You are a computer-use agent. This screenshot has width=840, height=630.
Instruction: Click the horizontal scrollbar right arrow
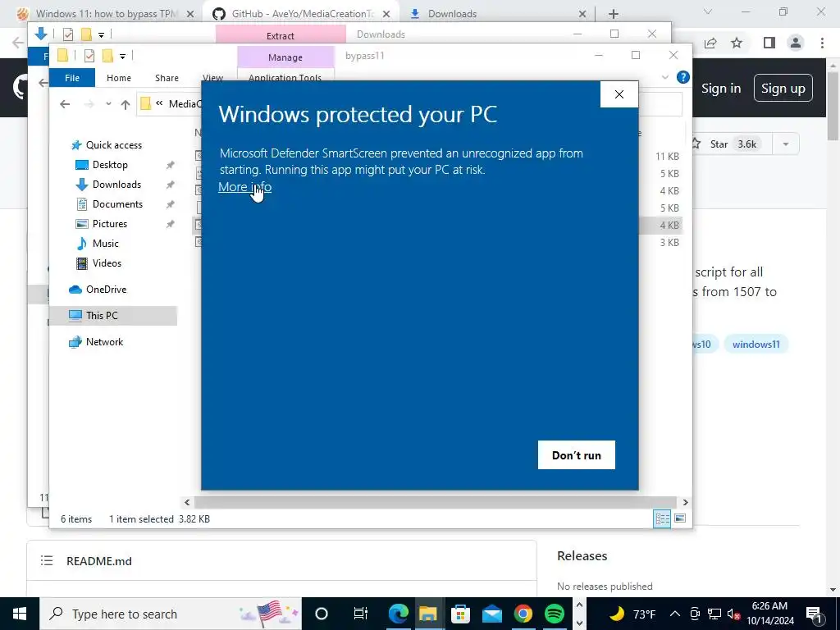pyautogui.click(x=685, y=503)
